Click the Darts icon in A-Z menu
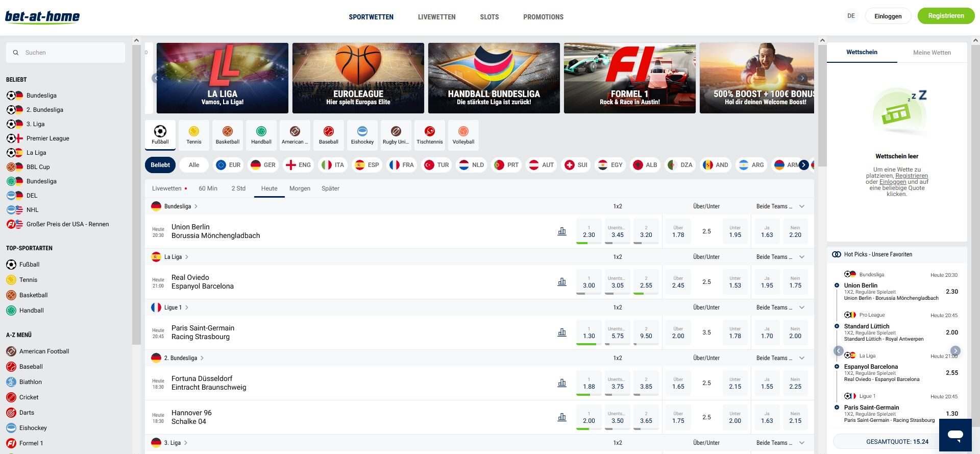Screen dimensions: 980x454 [x=11, y=413]
